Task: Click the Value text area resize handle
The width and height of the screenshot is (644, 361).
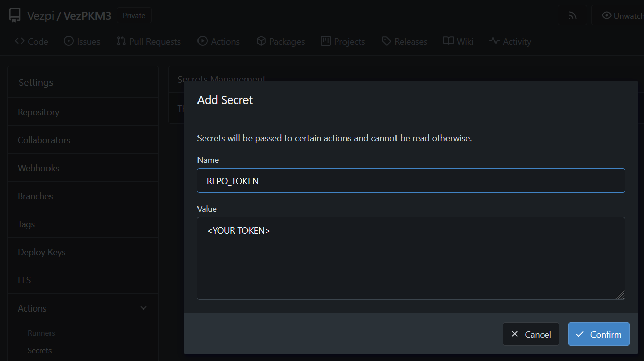Action: click(x=620, y=295)
